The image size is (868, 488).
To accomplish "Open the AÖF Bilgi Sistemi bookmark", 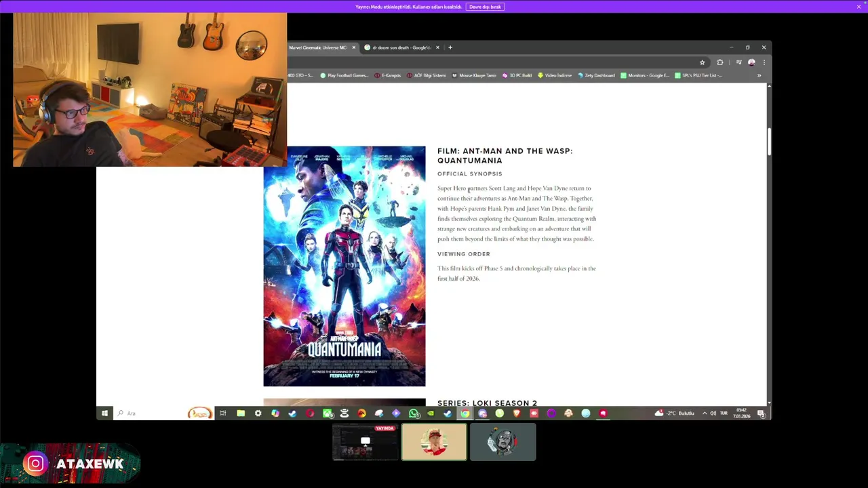I will pos(427,75).
